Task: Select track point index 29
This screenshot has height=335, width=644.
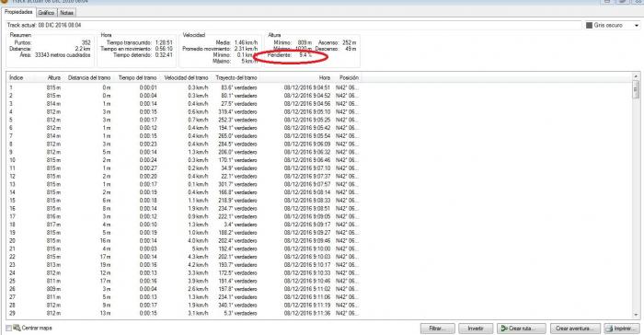Action: point(12,313)
